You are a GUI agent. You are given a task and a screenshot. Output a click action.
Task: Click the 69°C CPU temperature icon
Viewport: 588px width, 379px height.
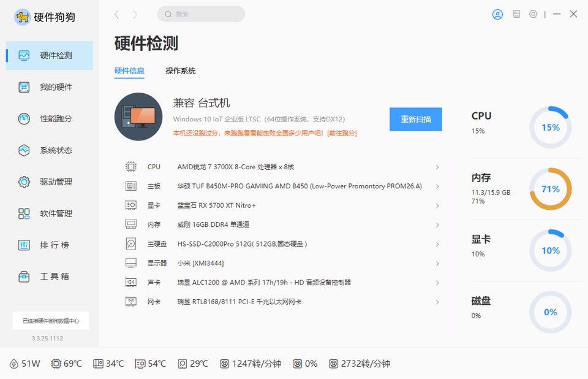coord(56,364)
